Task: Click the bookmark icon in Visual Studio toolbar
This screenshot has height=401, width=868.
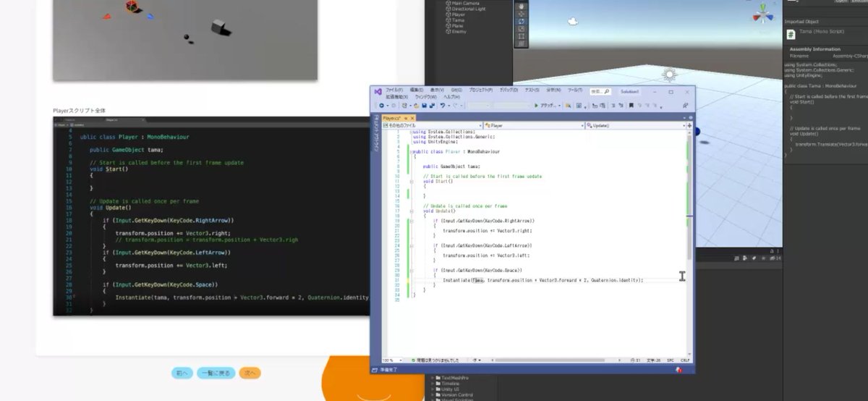Action: 631,106
